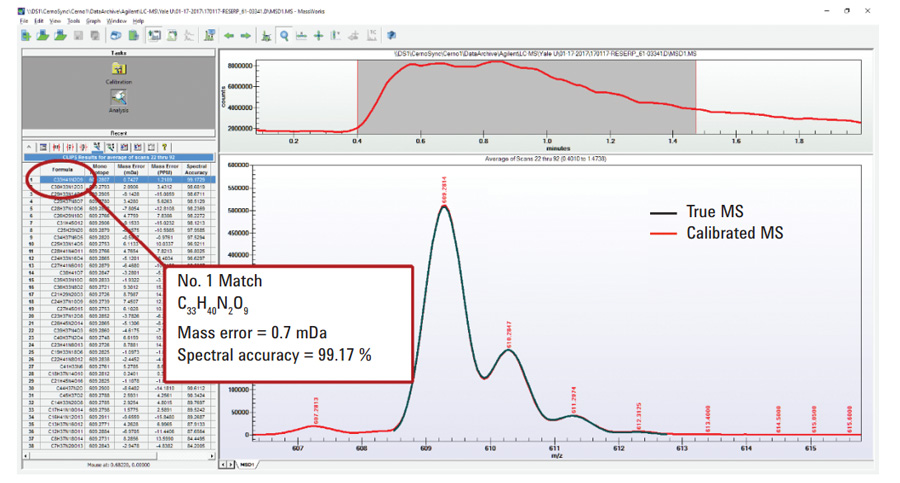Click the blue help book toolbar icon
The width and height of the screenshot is (900, 483).
coord(392,36)
